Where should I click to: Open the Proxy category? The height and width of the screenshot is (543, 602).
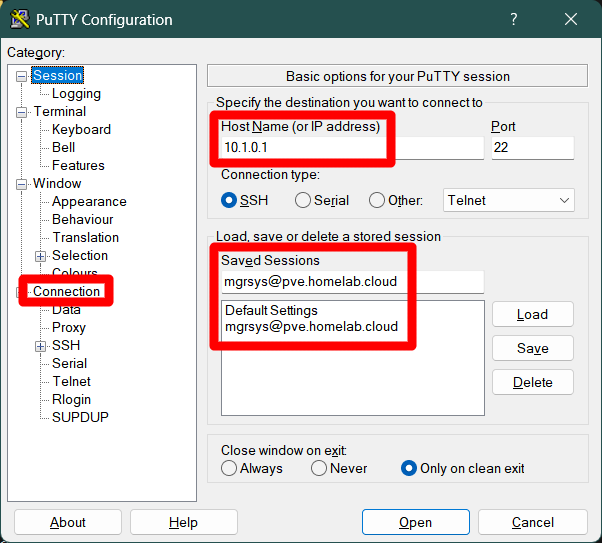coord(69,328)
